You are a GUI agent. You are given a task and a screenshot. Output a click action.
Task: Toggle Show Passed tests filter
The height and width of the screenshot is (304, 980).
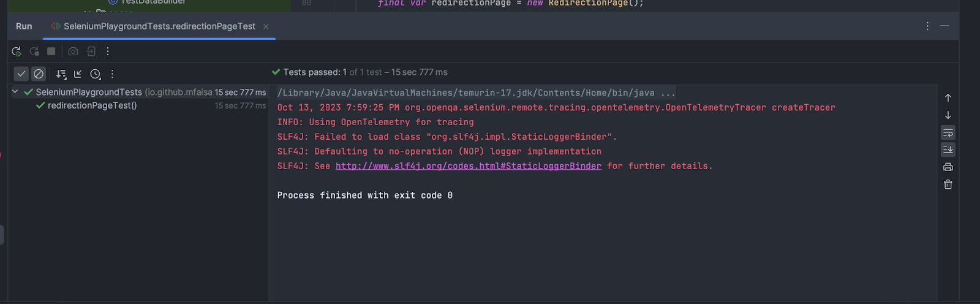[21, 74]
